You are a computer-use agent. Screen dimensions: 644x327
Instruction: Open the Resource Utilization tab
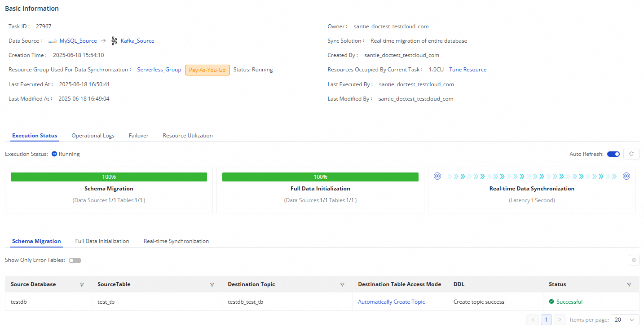point(188,136)
